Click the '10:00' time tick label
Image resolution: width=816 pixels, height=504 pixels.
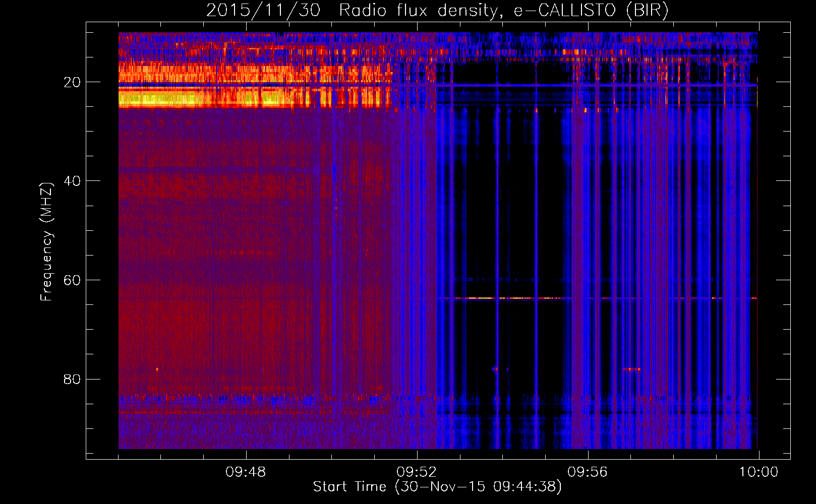coord(759,472)
